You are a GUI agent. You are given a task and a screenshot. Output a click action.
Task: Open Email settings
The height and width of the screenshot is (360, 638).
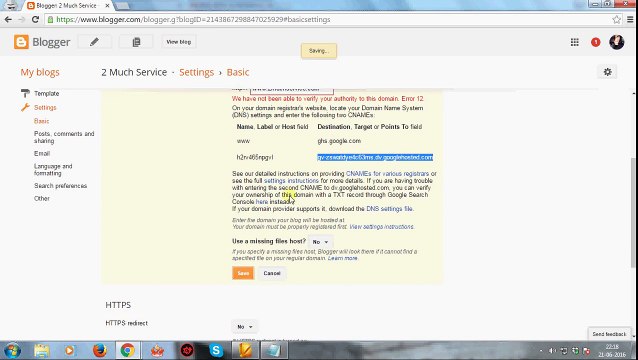(x=42, y=153)
